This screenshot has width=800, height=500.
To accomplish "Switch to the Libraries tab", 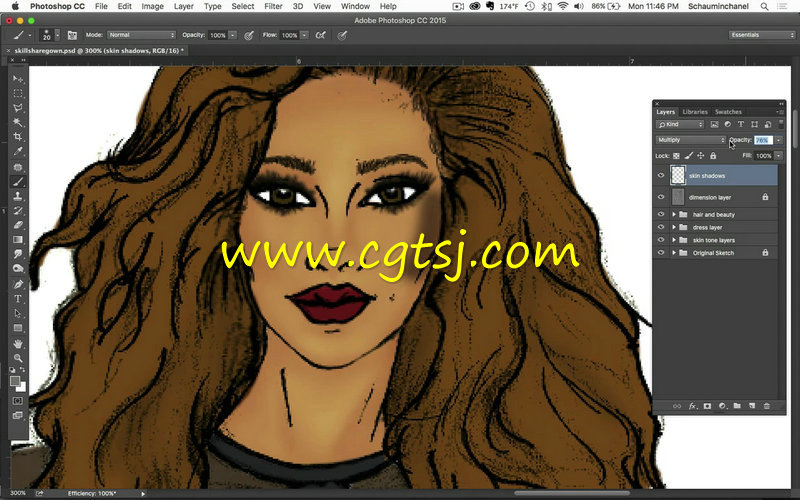I will click(695, 112).
